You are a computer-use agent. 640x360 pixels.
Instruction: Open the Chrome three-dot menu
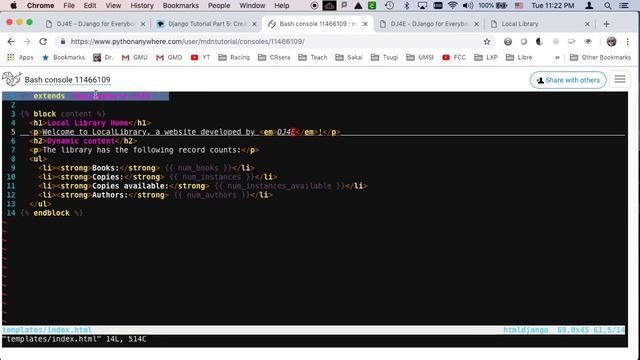628,42
